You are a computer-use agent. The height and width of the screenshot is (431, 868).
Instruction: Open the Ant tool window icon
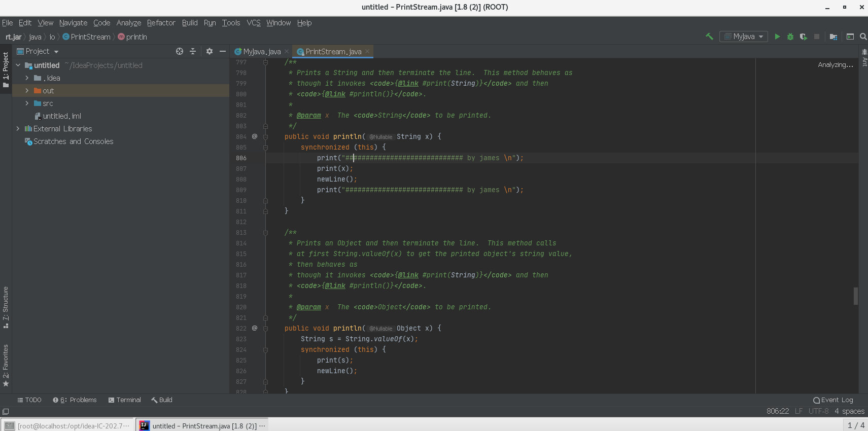point(864,57)
